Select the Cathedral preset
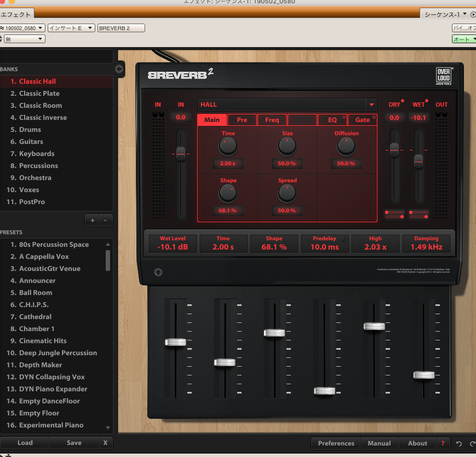This screenshot has height=457, width=476. 52,316
